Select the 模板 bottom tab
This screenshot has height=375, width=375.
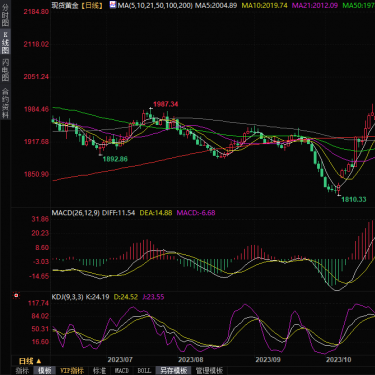45,371
